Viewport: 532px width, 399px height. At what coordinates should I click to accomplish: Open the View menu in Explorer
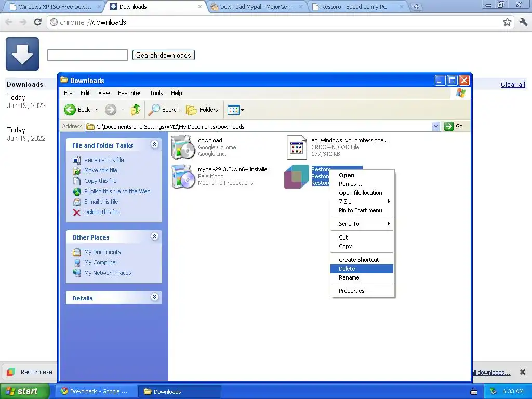[104, 93]
